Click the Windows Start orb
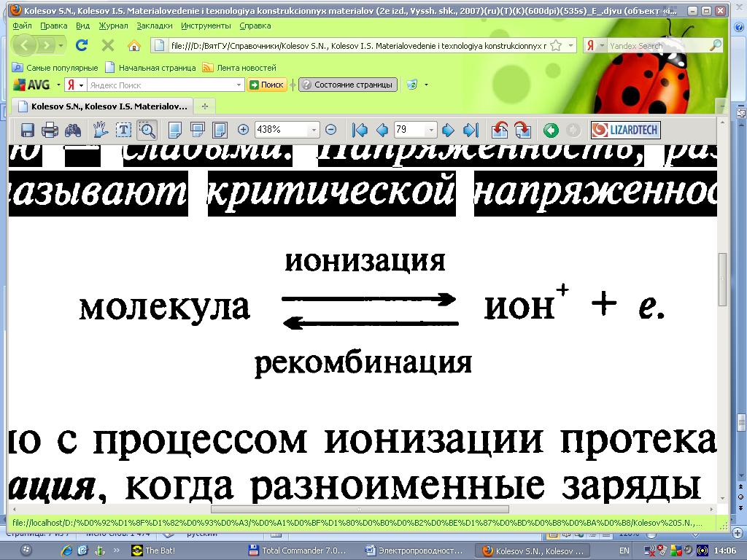747x560 pixels. (x=26, y=551)
